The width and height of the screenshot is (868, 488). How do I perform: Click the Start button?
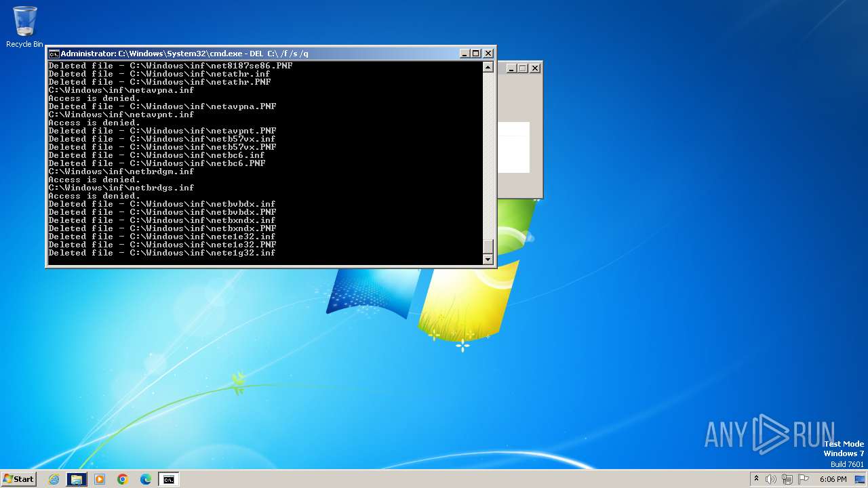18,479
